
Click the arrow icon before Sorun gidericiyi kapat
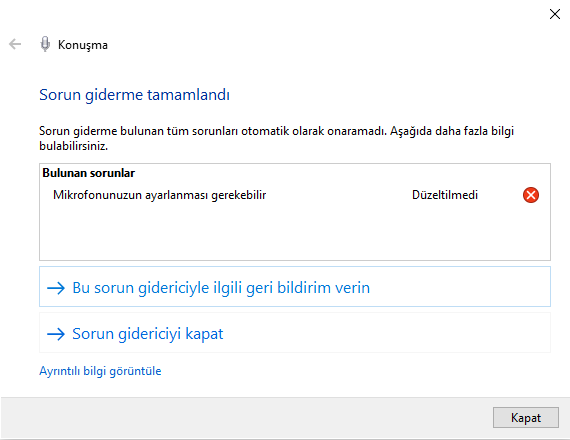(56, 334)
